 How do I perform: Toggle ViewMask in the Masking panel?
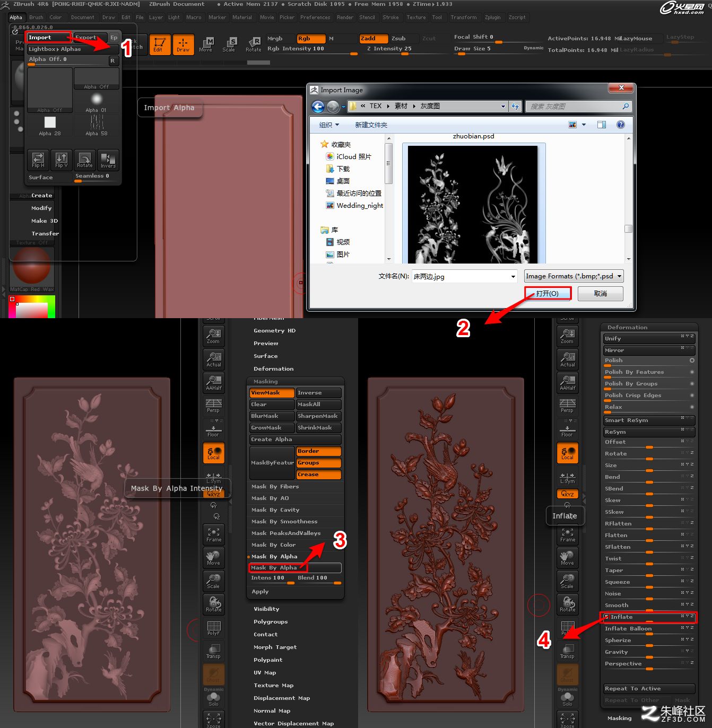pyautogui.click(x=272, y=393)
